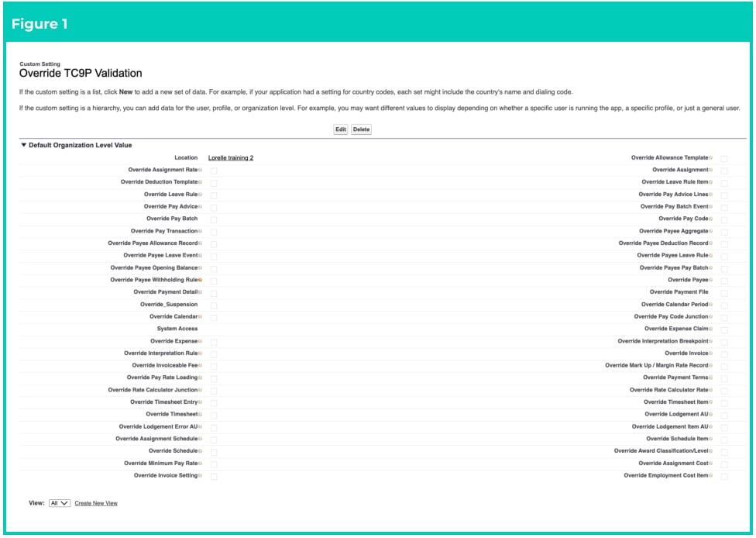Tick the Override Payment File checkbox
Screen dimensions: 756x538
(724, 293)
